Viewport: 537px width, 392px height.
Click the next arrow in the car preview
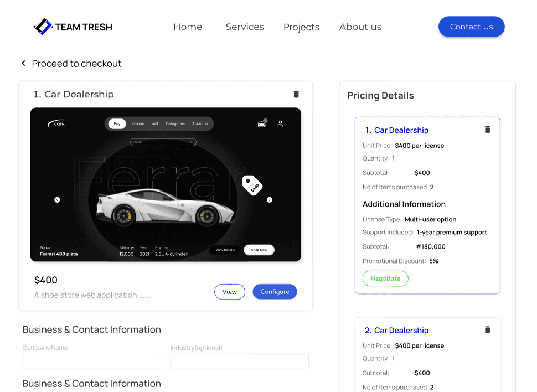coord(270,200)
